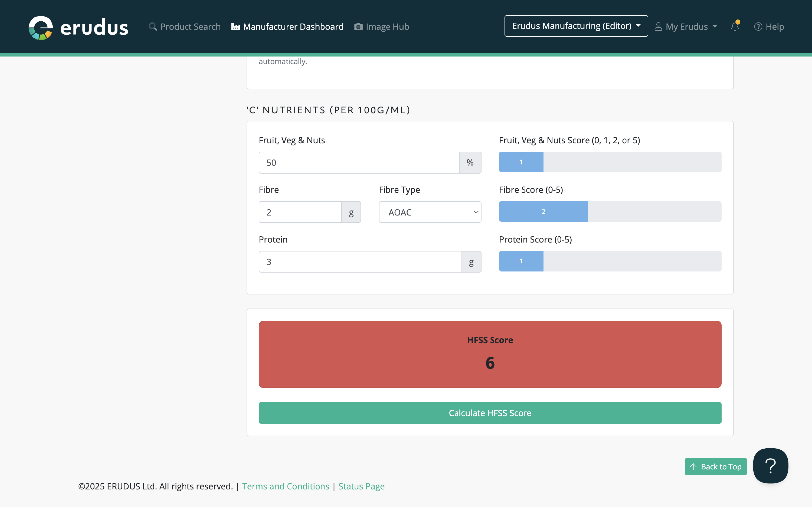Open the Fibre Type AOAC select

click(x=430, y=212)
